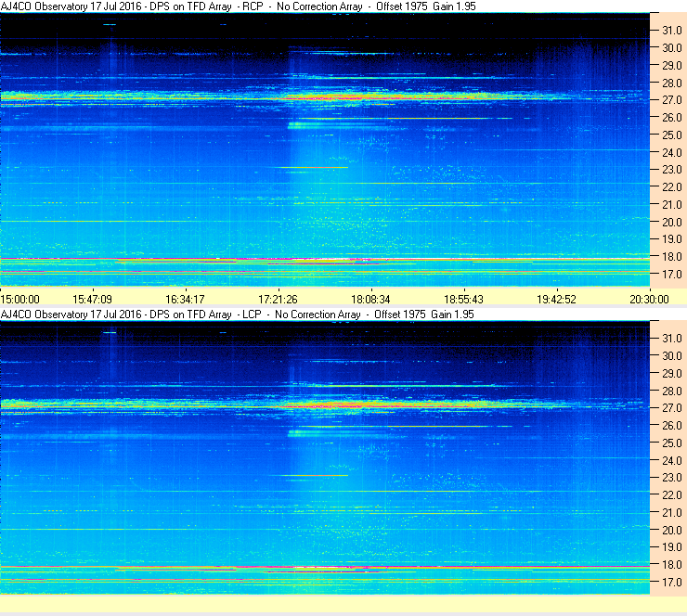Click the 18:55:43 time axis label
The height and width of the screenshot is (616, 687).
[x=463, y=299]
